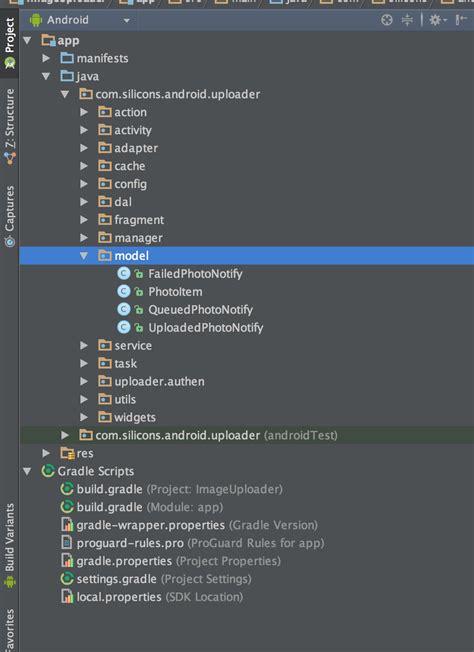Click the public access lock beside PhotoItem

tap(139, 292)
